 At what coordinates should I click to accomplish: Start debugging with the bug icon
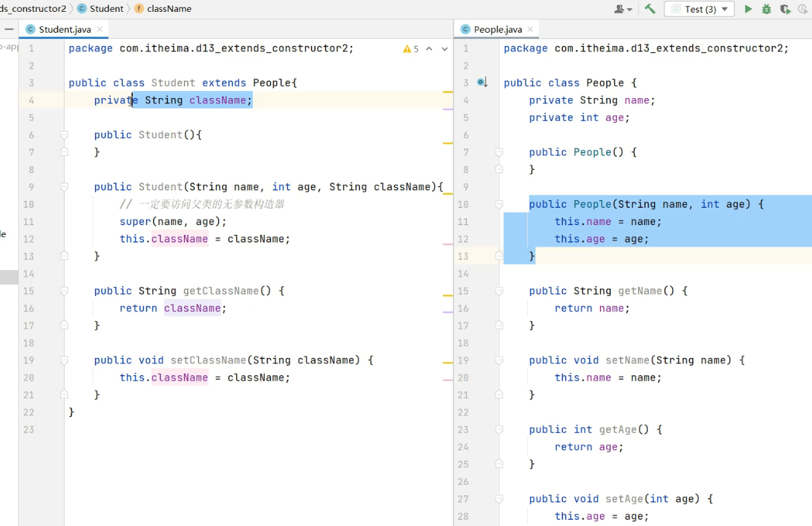point(766,9)
